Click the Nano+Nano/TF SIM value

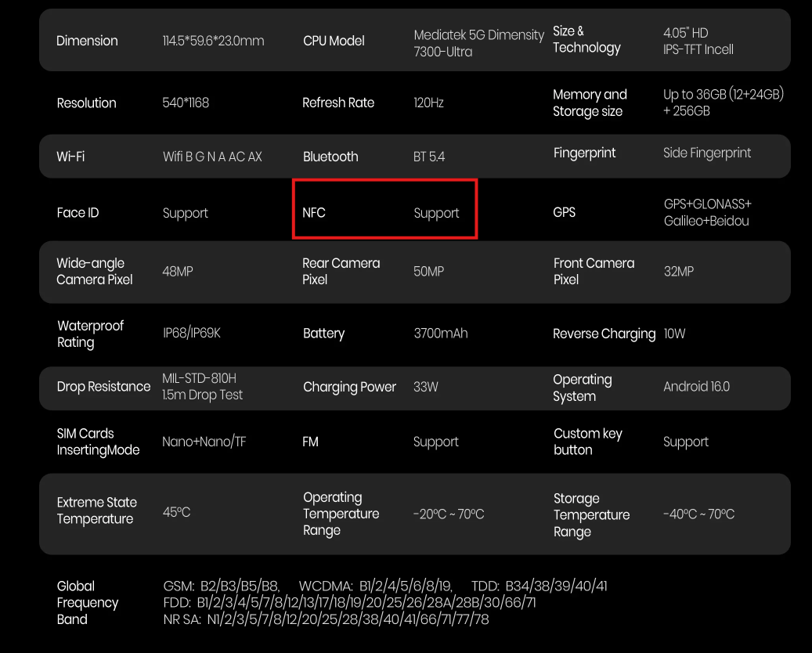[204, 442]
